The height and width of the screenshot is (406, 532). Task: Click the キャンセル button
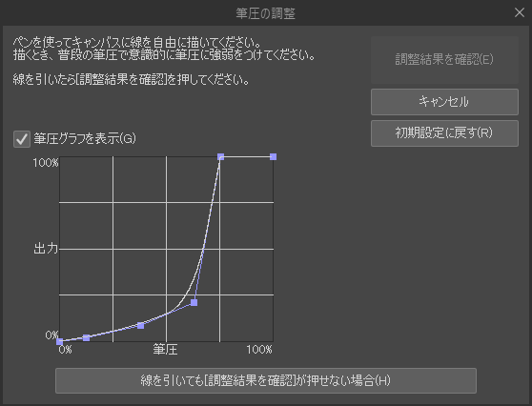tap(444, 102)
